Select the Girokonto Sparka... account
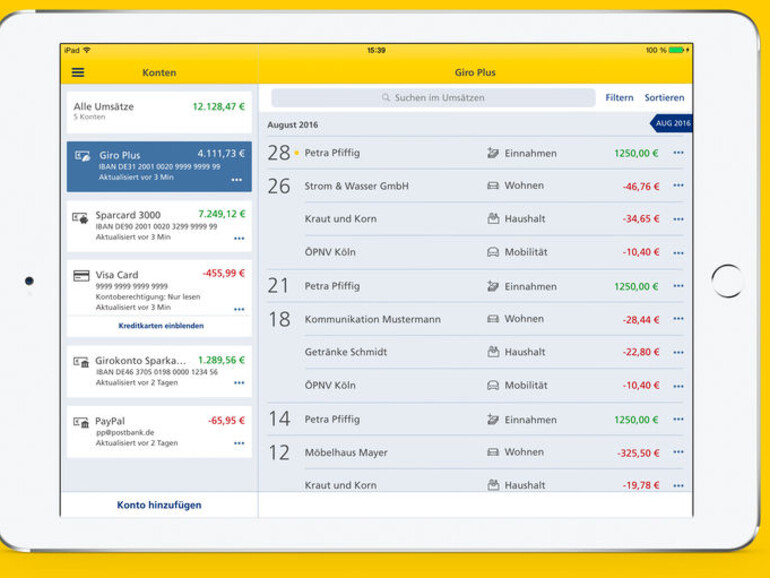This screenshot has width=770, height=578. pyautogui.click(x=159, y=371)
